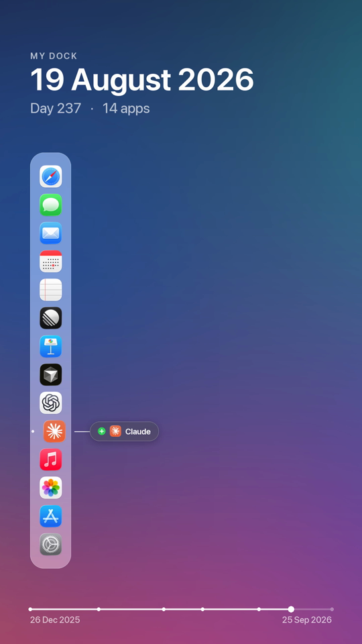Click the "Claude" label in the pill
The image size is (362, 644).
[x=138, y=431]
